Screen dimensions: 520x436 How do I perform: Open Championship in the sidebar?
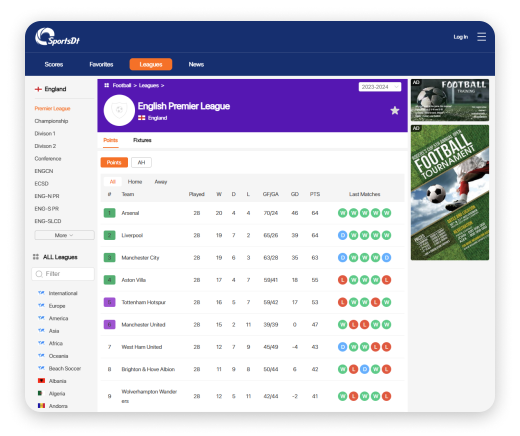pyautogui.click(x=51, y=121)
